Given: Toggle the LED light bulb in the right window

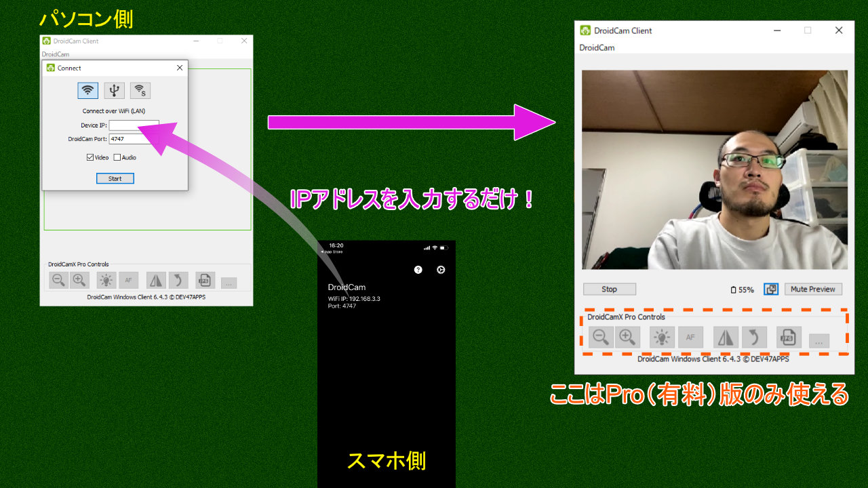Looking at the screenshot, I should [x=663, y=337].
